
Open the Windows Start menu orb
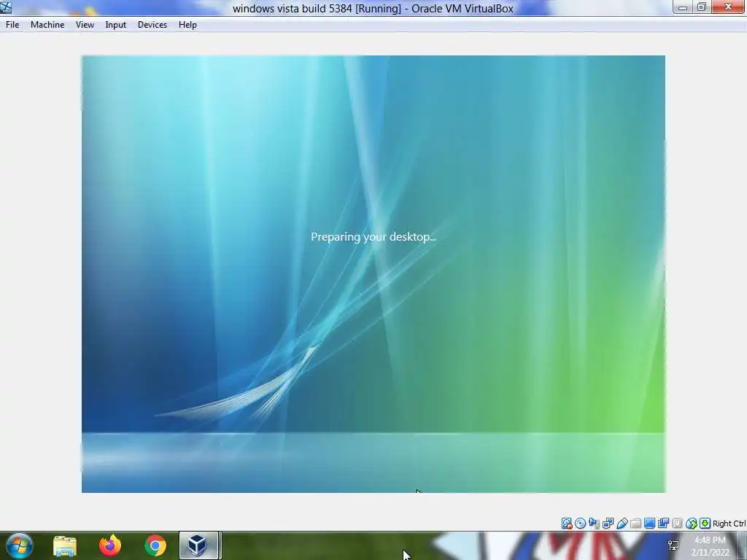tap(20, 545)
